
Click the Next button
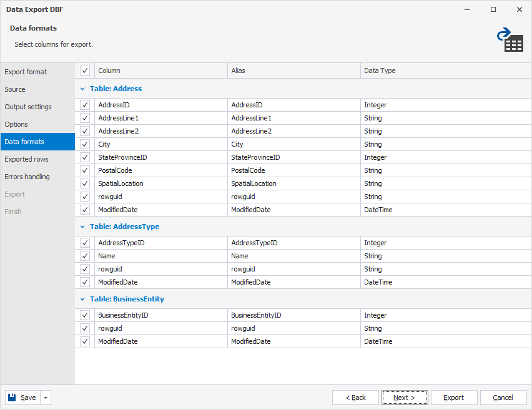405,398
